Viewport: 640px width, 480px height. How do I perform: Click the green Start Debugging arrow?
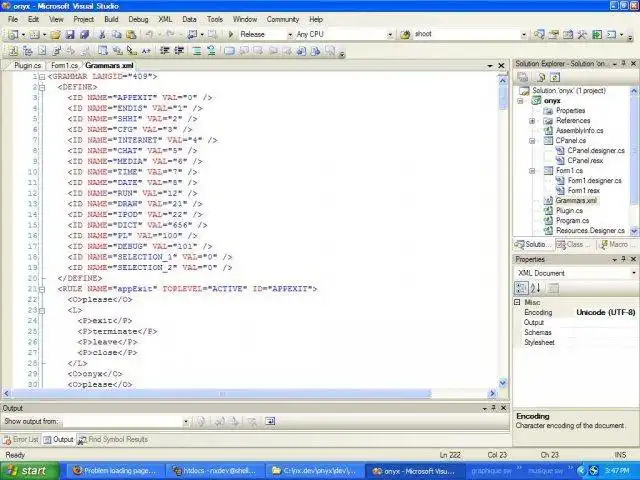pyautogui.click(x=231, y=35)
